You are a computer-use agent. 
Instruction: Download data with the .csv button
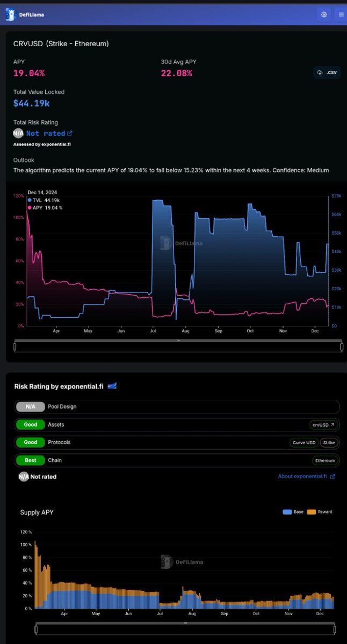327,72
